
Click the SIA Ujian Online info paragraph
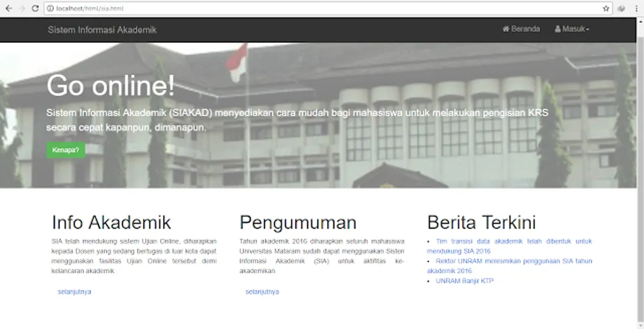coord(134,256)
